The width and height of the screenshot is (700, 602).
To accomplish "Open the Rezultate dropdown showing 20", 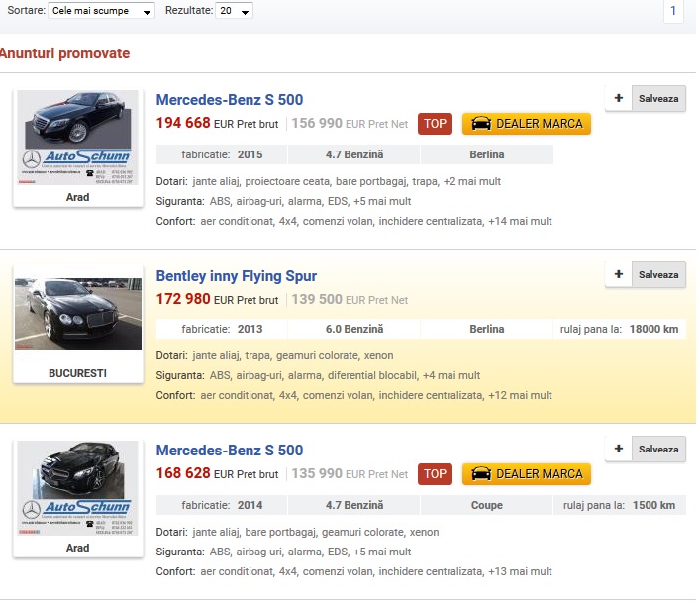I will point(234,10).
